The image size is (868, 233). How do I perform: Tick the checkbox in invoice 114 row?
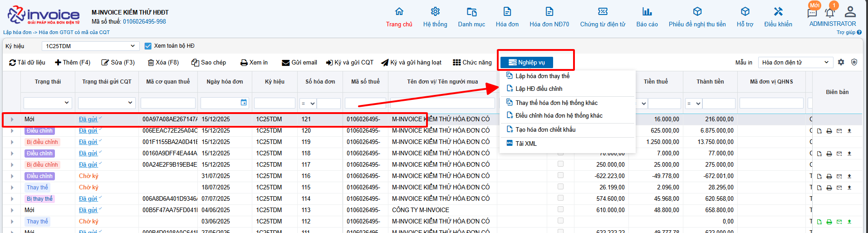[560, 198]
